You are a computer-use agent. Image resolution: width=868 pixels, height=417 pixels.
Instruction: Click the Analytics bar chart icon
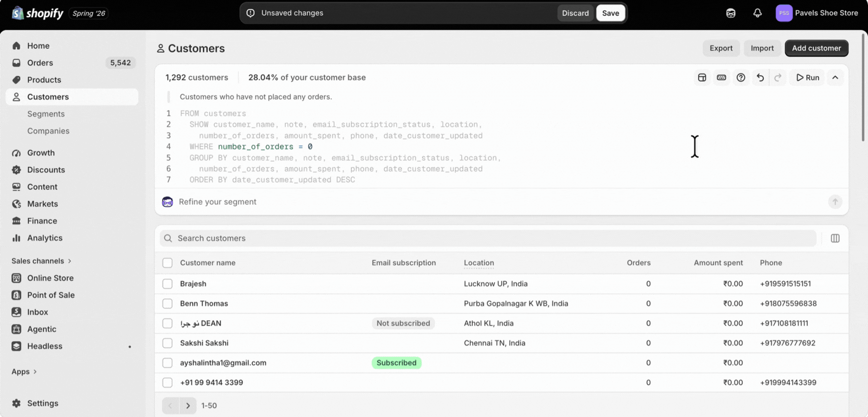(16, 238)
